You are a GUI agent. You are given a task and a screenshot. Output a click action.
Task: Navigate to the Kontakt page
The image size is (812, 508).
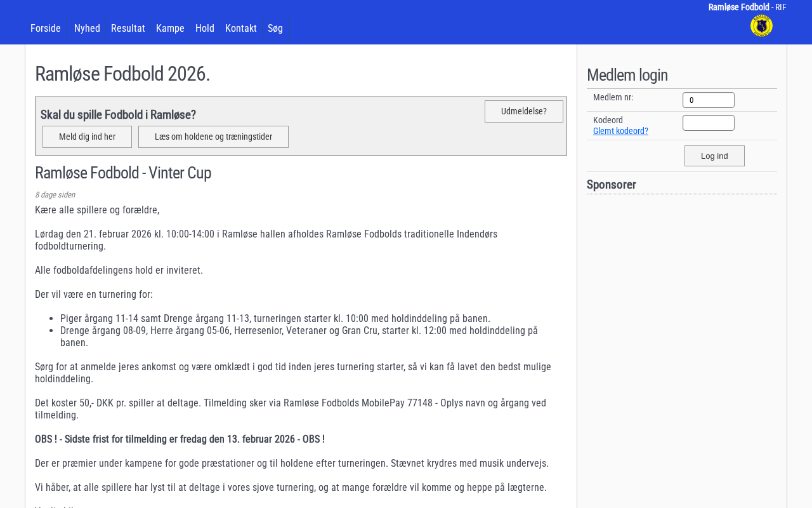[x=241, y=28]
